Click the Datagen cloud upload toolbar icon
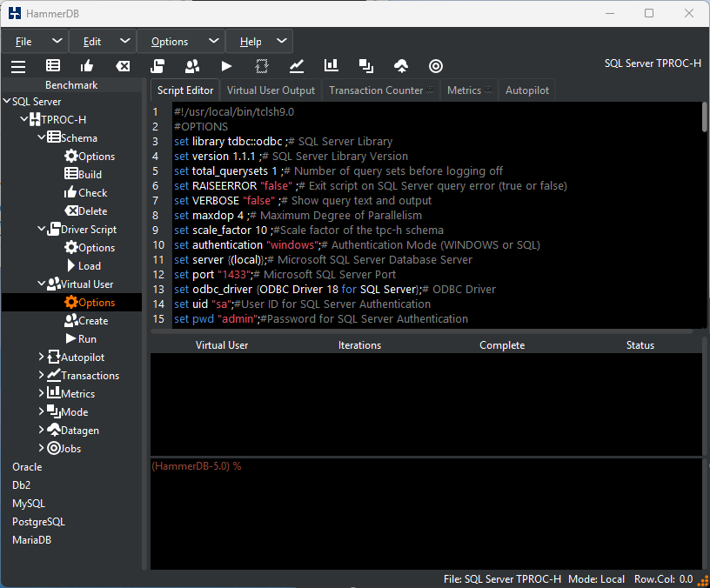The height and width of the screenshot is (588, 710). 401,66
